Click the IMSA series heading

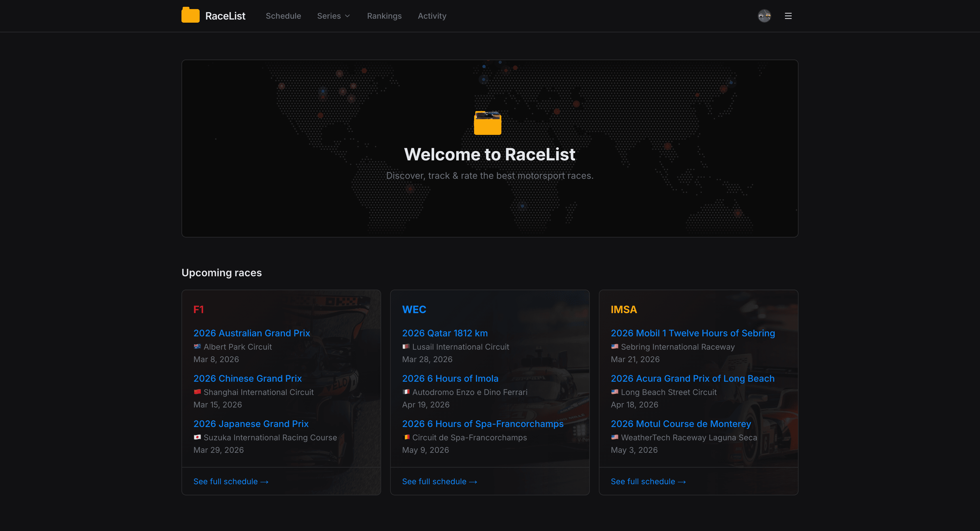click(x=624, y=309)
